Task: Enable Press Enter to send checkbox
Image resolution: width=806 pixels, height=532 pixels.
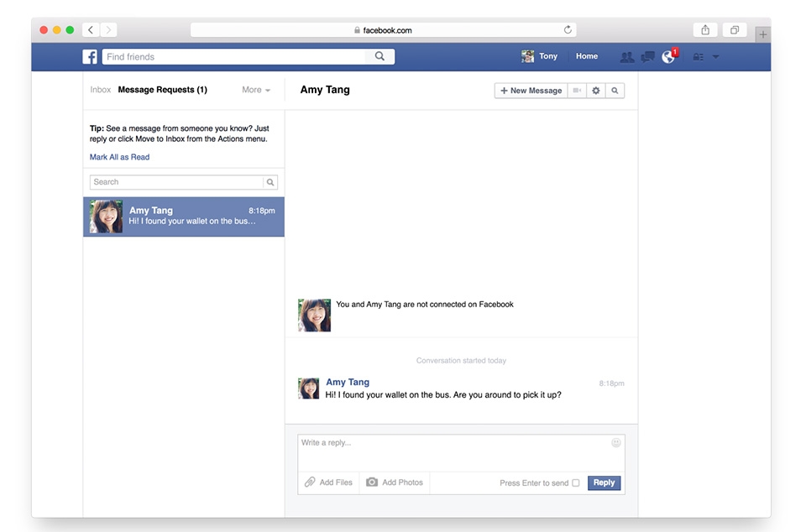Action: pos(576,482)
